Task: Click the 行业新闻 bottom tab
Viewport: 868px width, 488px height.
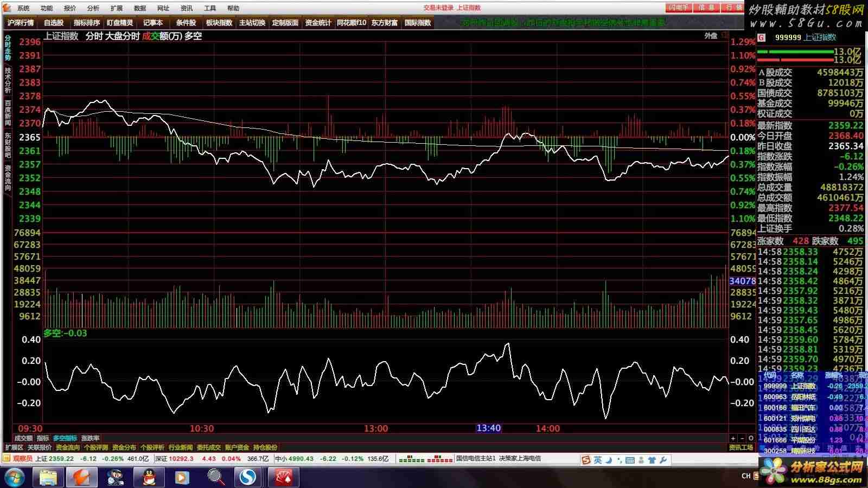Action: tap(181, 447)
